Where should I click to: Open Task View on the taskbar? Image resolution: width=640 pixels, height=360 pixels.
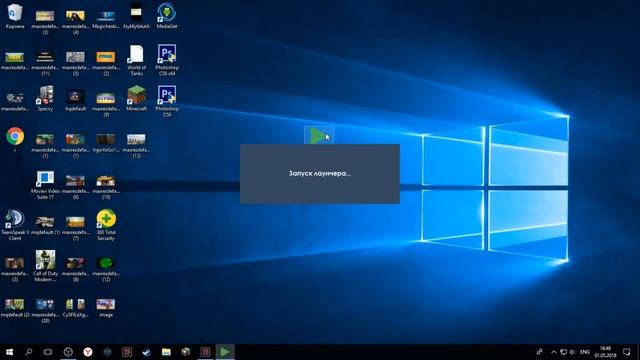(48, 352)
